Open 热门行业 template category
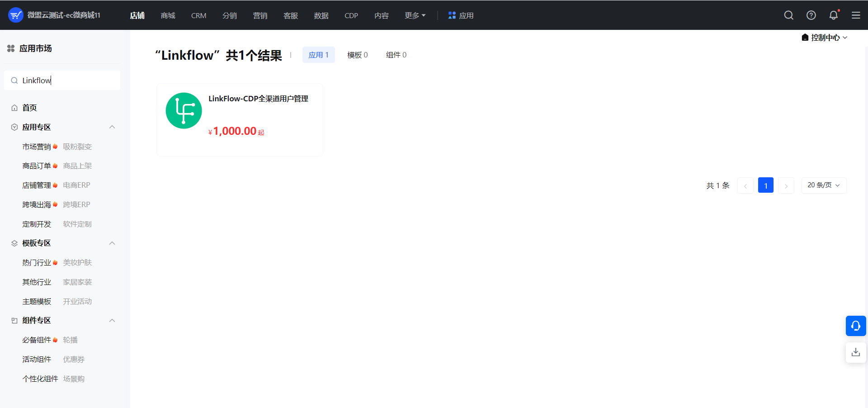This screenshot has height=408, width=868. coord(37,262)
